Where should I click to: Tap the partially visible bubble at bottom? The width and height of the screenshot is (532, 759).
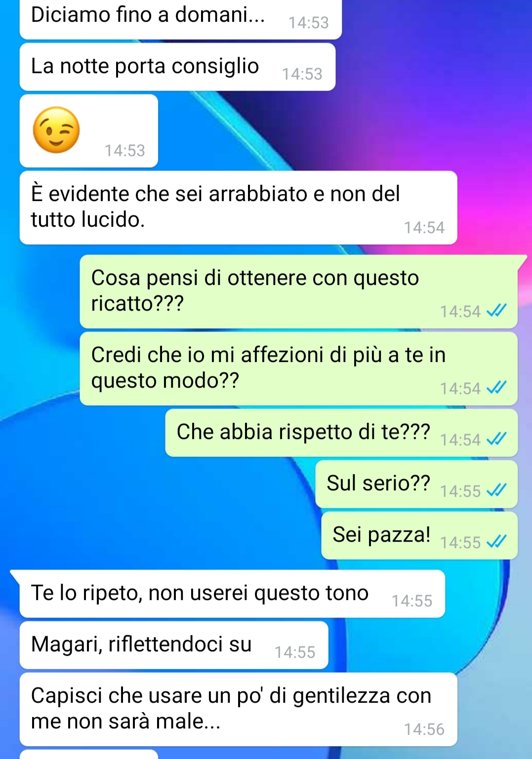[x=89, y=755]
